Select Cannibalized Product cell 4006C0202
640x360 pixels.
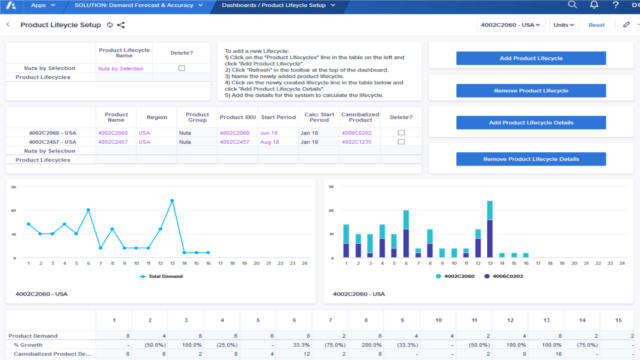coord(360,133)
